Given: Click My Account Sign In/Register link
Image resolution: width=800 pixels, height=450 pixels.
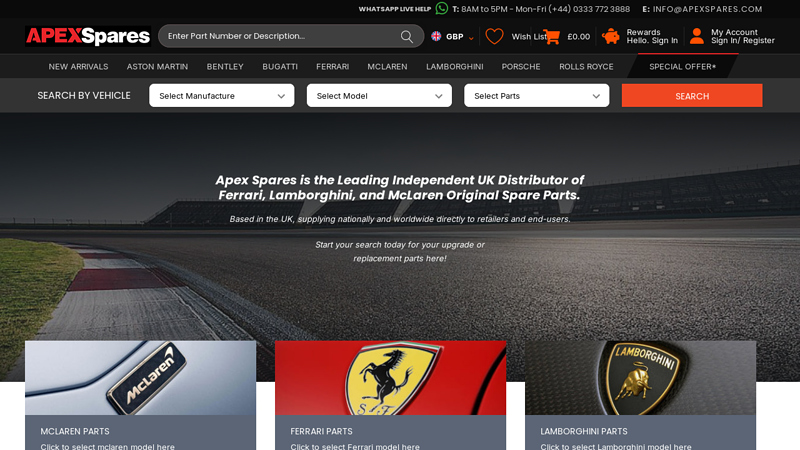Looking at the screenshot, I should click(743, 36).
